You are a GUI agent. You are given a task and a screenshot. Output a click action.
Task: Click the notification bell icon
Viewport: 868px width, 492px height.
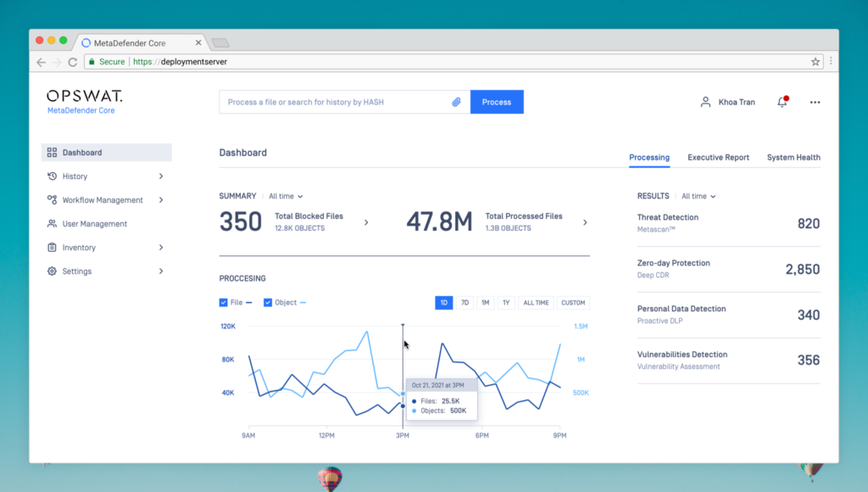click(782, 102)
